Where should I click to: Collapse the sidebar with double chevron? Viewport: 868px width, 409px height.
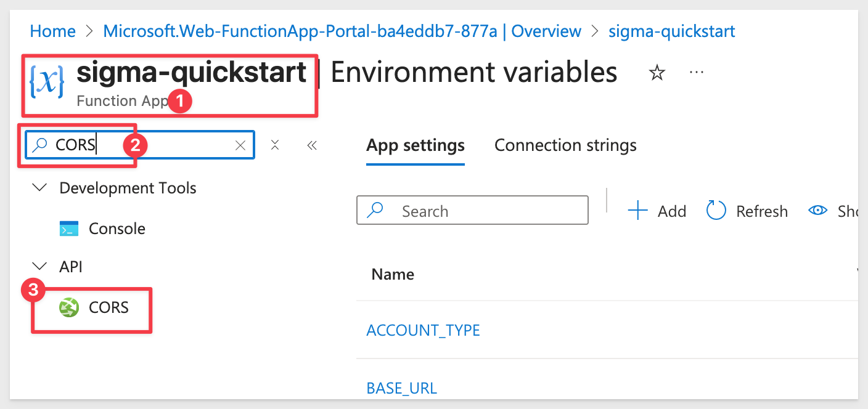[312, 145]
